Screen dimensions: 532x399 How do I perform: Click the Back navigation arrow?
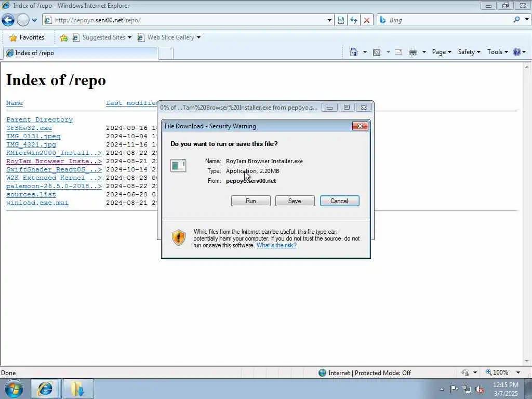click(x=8, y=20)
